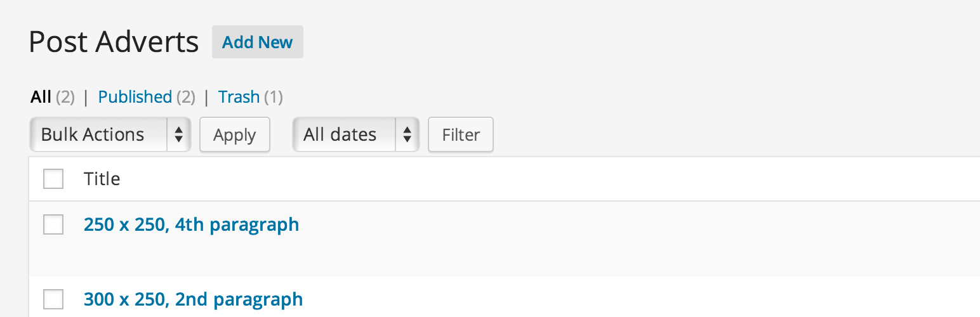This screenshot has height=317, width=980.
Task: Open the Bulk Actions dropdown
Action: [x=110, y=134]
